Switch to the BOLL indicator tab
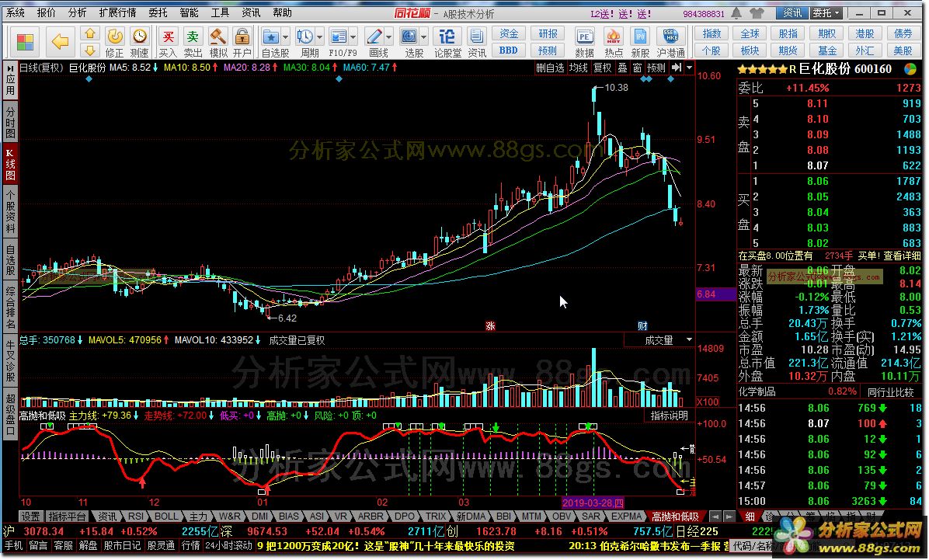This screenshot has height=560, width=929. (x=166, y=517)
